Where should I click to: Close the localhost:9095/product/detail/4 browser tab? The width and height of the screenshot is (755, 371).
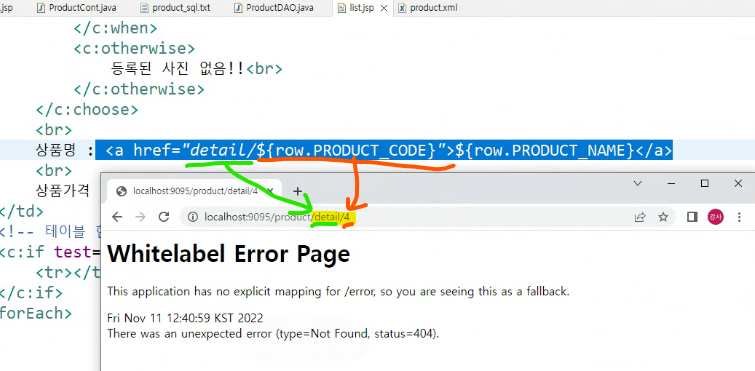click(271, 191)
